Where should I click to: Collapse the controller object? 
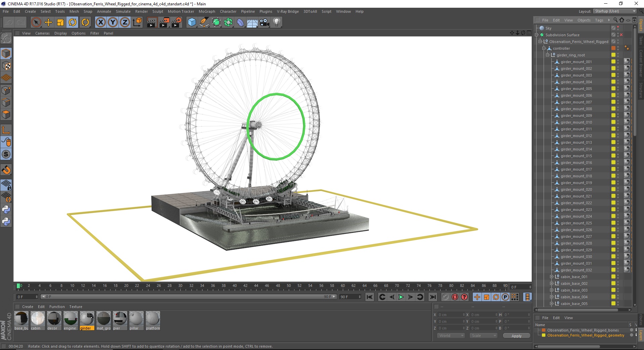[x=544, y=48]
